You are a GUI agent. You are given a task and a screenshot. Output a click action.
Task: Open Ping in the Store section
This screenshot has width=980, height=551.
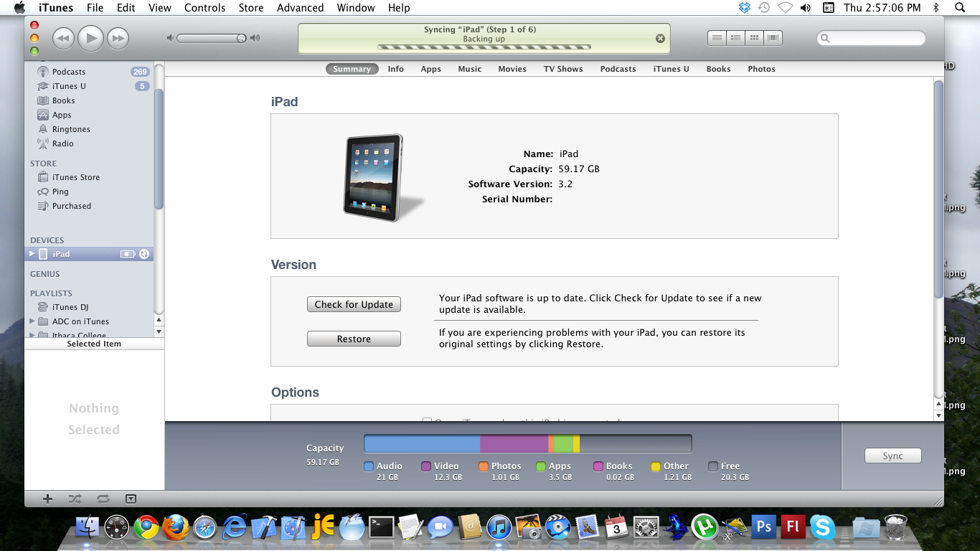[x=60, y=192]
